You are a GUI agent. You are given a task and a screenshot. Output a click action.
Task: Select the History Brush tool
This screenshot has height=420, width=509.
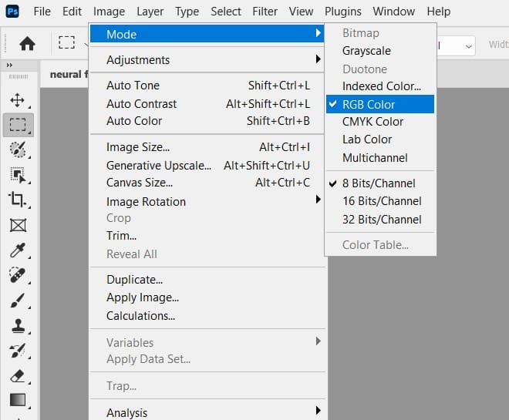[18, 351]
